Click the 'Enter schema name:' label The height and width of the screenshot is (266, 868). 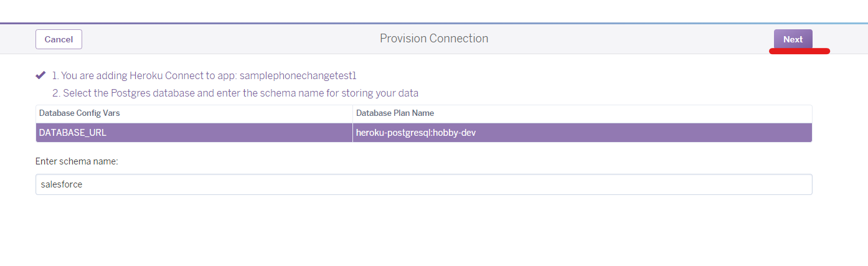77,161
